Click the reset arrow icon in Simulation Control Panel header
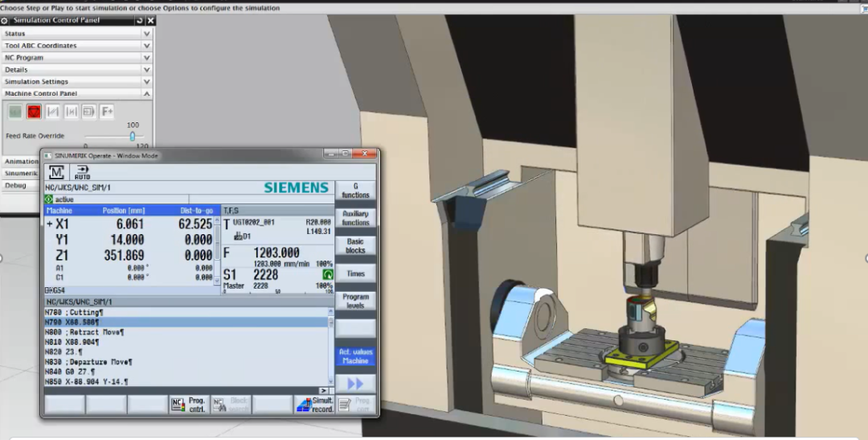The image size is (868, 440). [140, 20]
